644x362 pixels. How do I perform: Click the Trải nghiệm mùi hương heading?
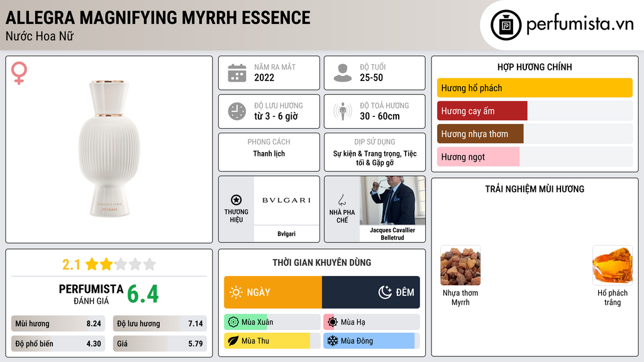[535, 189]
